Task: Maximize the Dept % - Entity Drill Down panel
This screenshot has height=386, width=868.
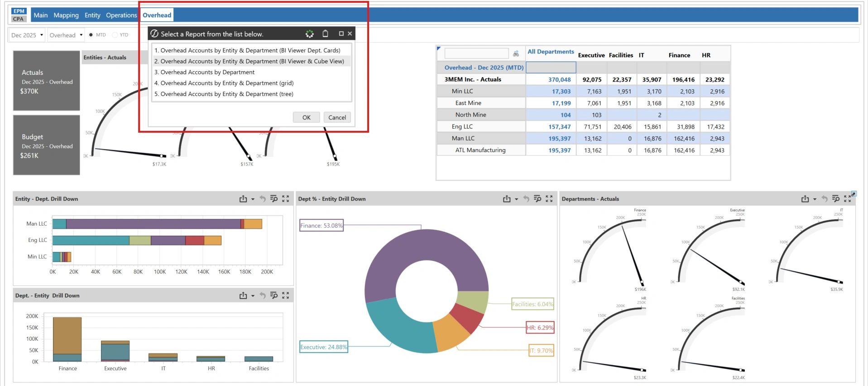Action: coord(549,199)
